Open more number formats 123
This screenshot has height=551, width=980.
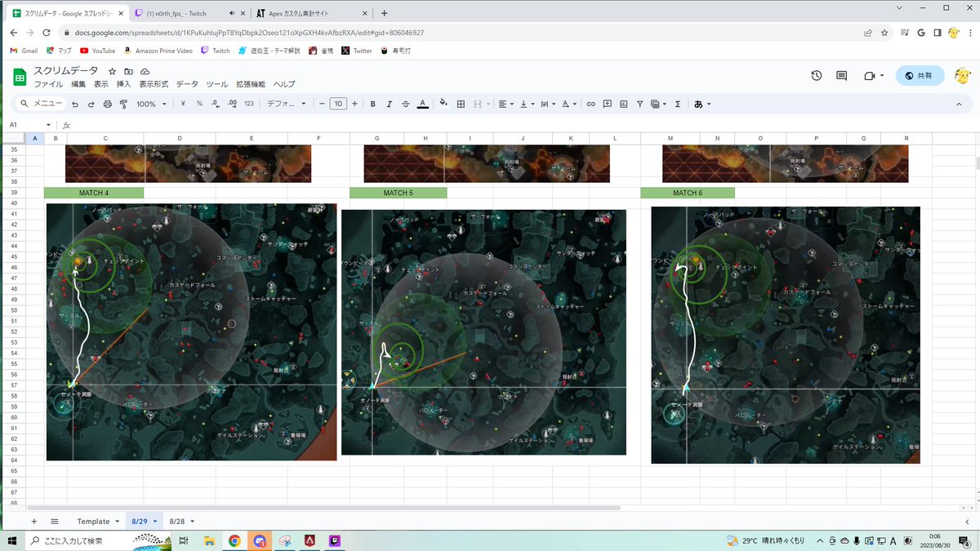(x=249, y=104)
